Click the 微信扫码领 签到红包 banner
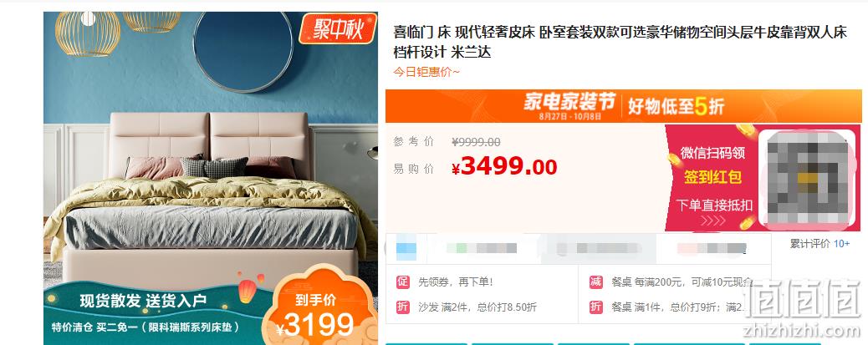The height and width of the screenshot is (345, 868). click(x=712, y=178)
